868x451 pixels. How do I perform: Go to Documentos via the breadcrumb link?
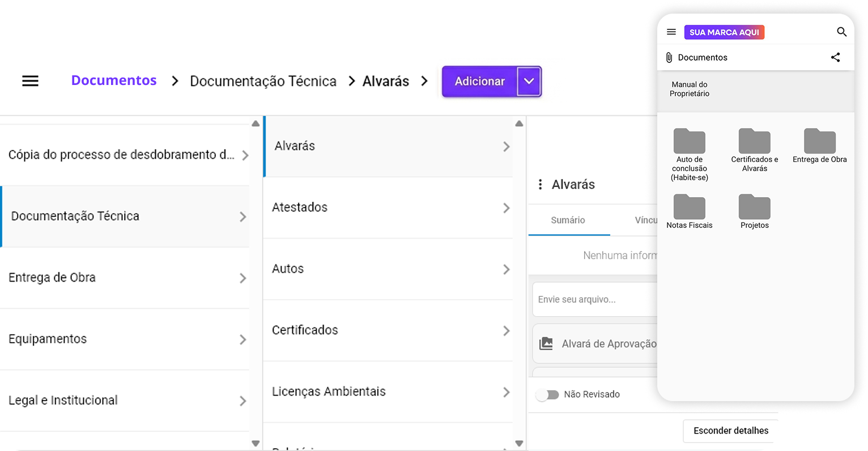(113, 80)
